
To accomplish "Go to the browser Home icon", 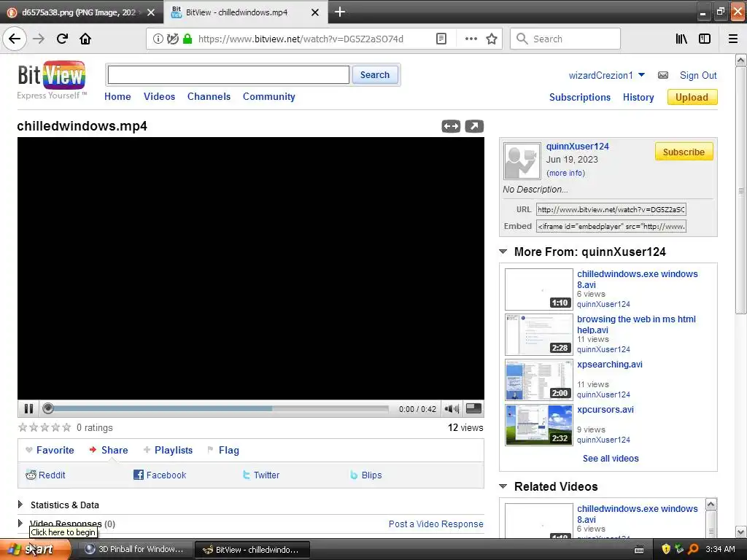I will click(x=85, y=39).
